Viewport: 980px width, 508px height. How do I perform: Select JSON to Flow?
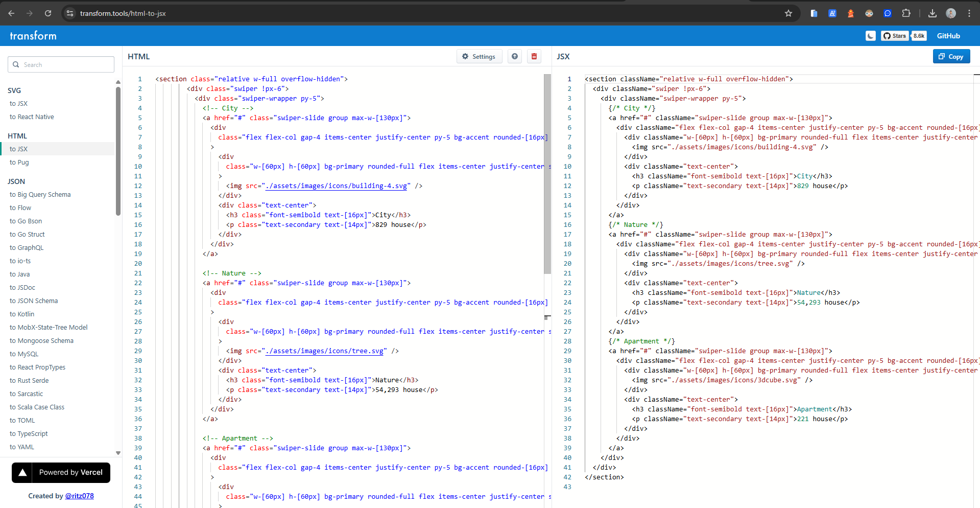pos(20,208)
